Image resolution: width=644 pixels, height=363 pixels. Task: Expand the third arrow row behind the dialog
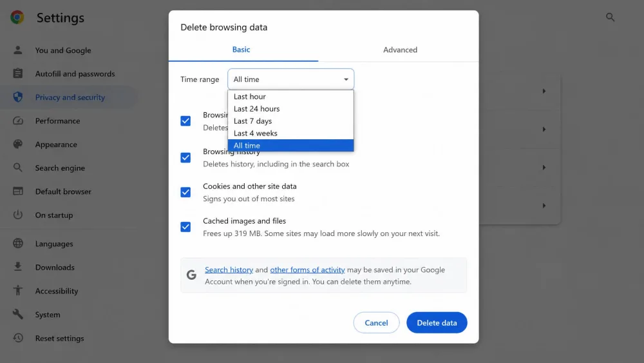coord(544,168)
